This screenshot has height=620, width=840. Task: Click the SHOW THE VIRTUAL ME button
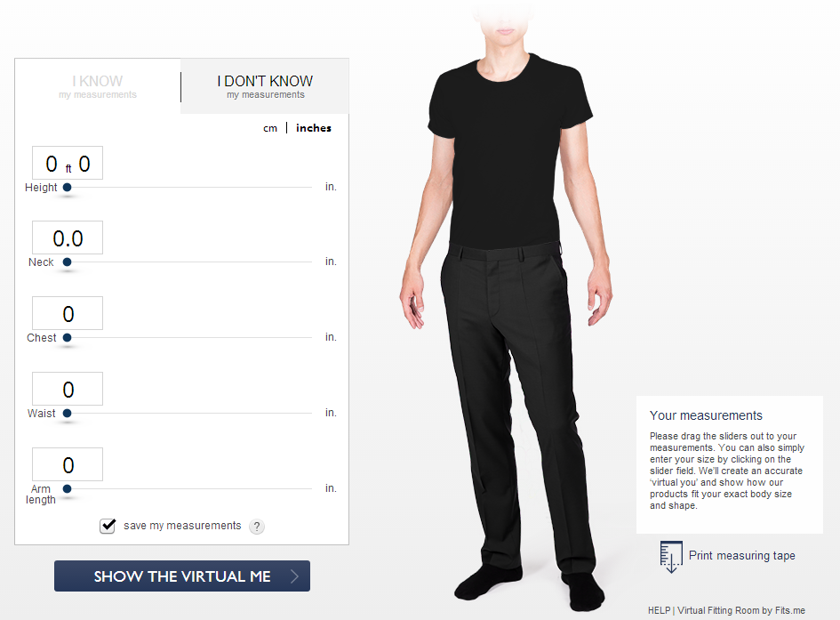(x=182, y=576)
